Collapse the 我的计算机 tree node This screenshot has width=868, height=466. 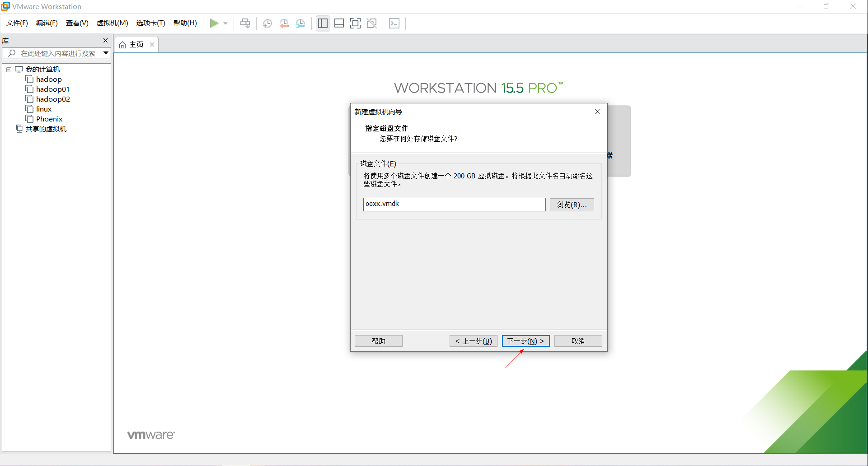[x=9, y=70]
